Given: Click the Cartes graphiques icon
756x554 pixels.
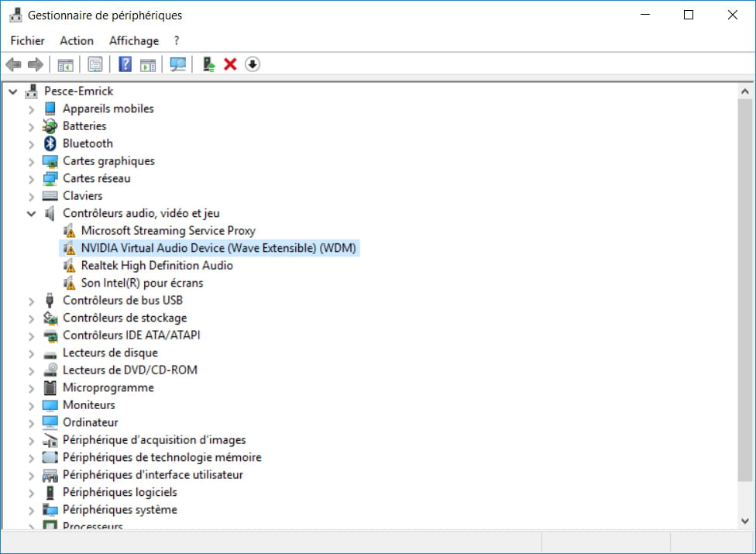Looking at the screenshot, I should (x=50, y=161).
